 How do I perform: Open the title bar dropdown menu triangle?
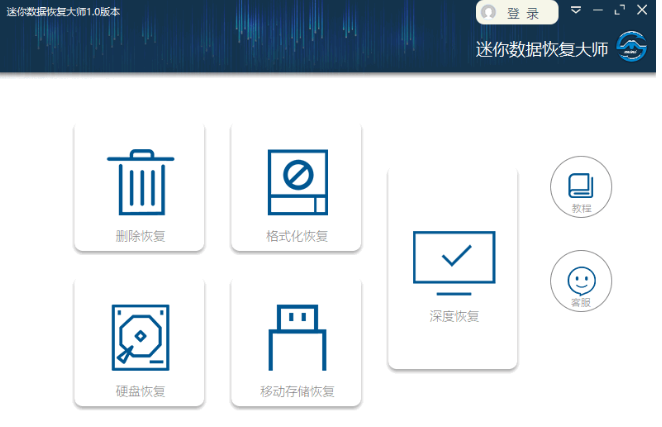pos(576,10)
